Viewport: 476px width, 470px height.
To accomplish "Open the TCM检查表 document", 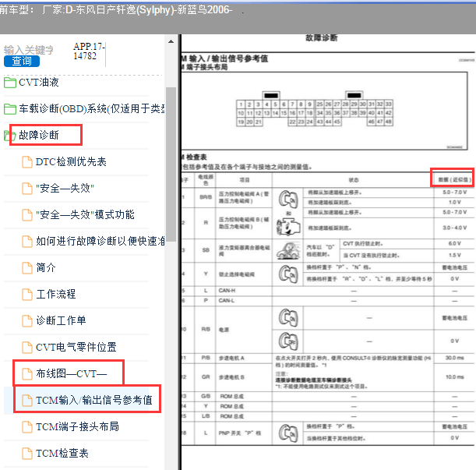I will coord(62,453).
